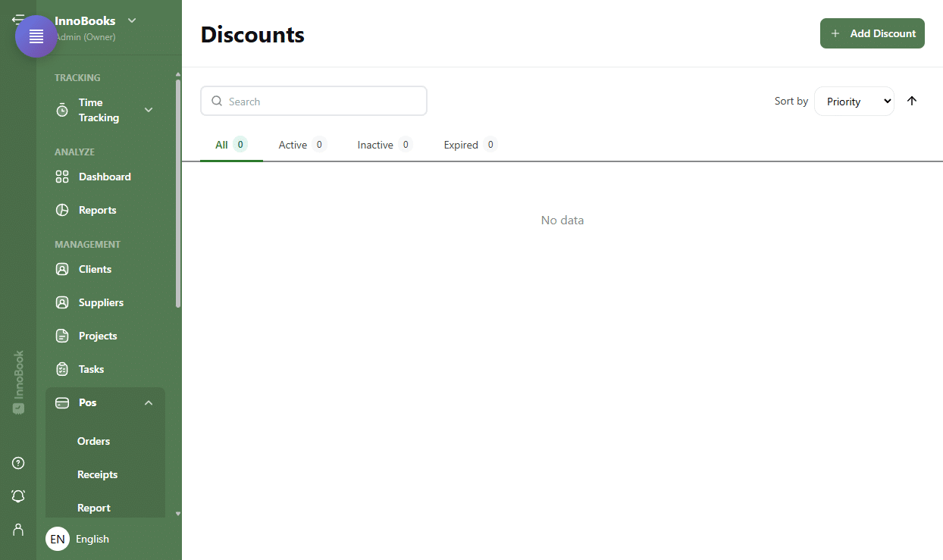943x560 pixels.
Task: Click the 'TRACKING' section label
Action: pyautogui.click(x=77, y=77)
